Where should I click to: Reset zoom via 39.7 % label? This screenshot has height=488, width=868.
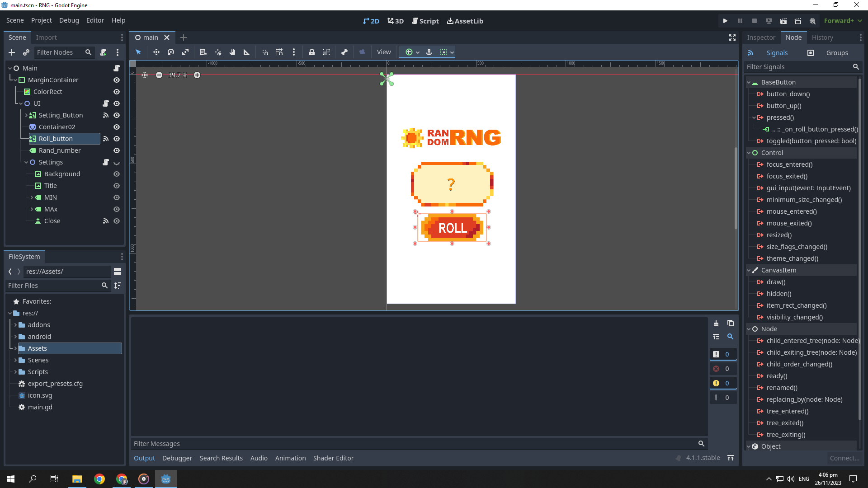pyautogui.click(x=178, y=75)
